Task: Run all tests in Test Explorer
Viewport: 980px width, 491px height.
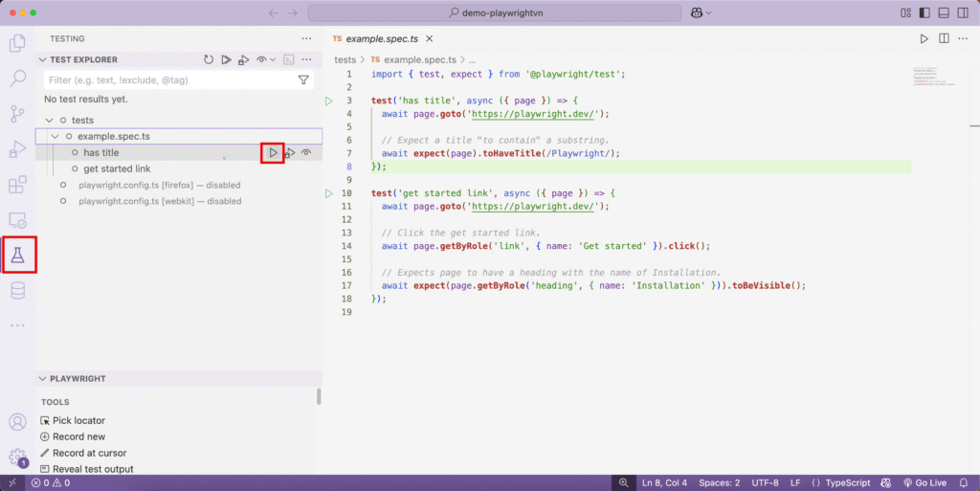Action: [x=226, y=59]
